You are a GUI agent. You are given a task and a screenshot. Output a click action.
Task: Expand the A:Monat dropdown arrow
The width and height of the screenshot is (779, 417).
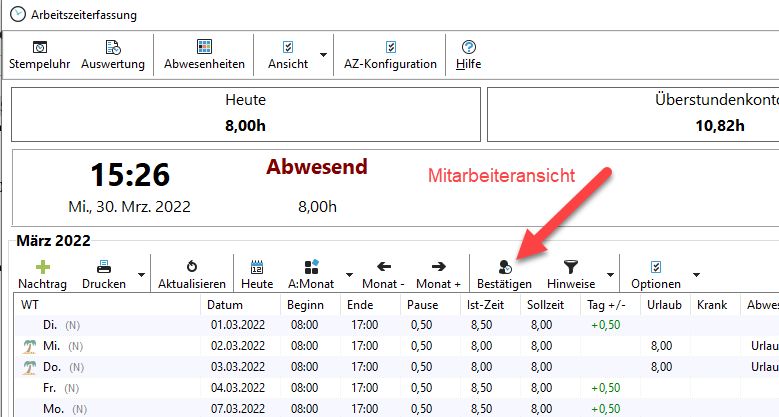pyautogui.click(x=349, y=274)
